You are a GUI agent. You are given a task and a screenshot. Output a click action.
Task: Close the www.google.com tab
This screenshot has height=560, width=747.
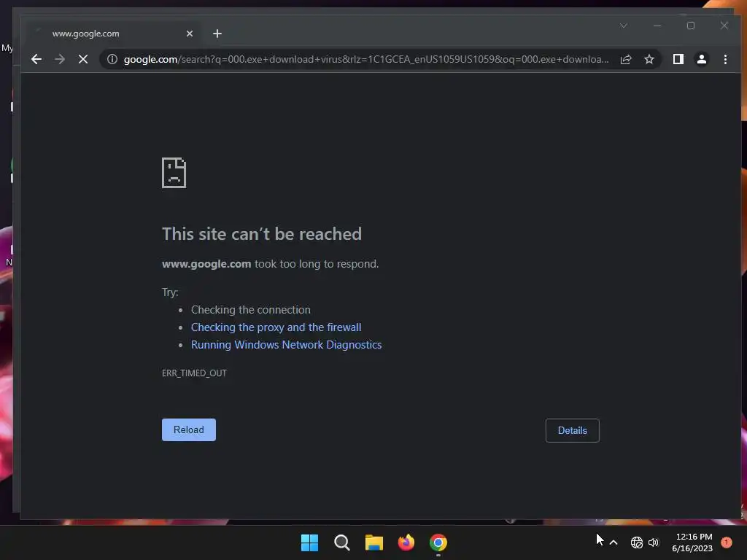[x=190, y=34]
